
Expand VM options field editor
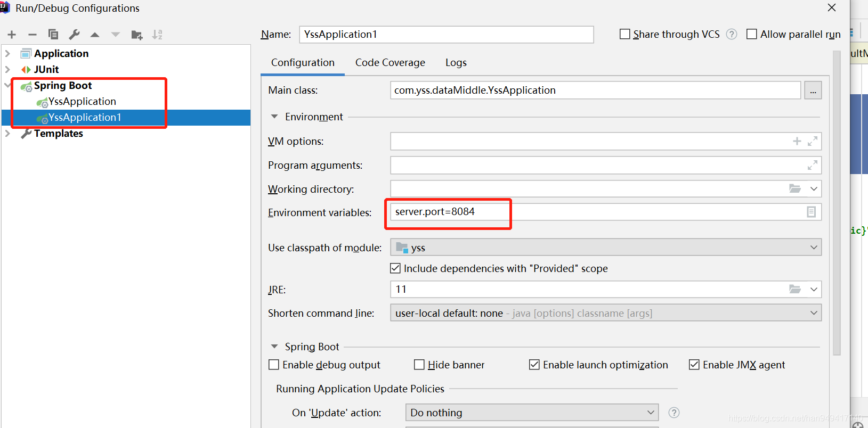click(812, 141)
